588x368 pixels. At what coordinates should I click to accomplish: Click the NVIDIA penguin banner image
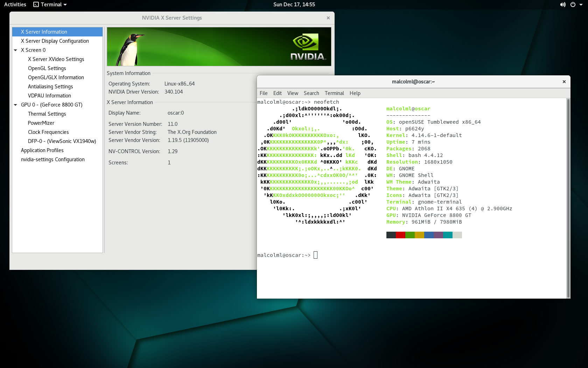click(x=219, y=47)
